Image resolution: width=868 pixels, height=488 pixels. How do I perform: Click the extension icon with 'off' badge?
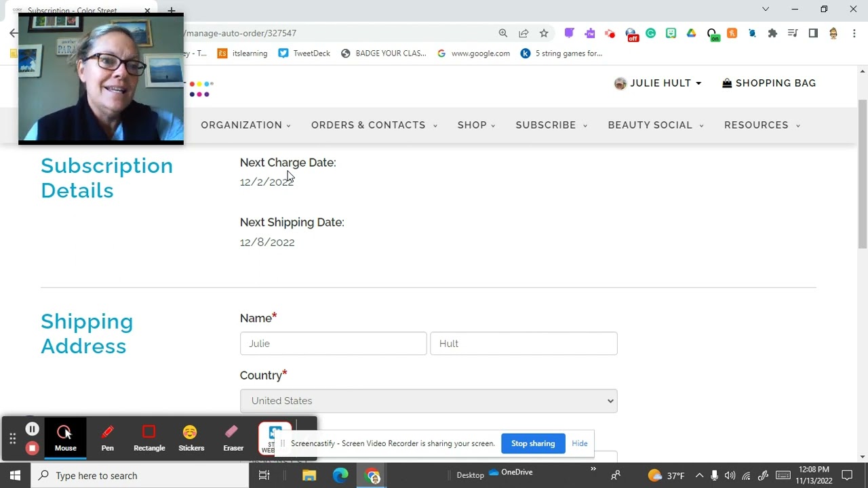631,34
